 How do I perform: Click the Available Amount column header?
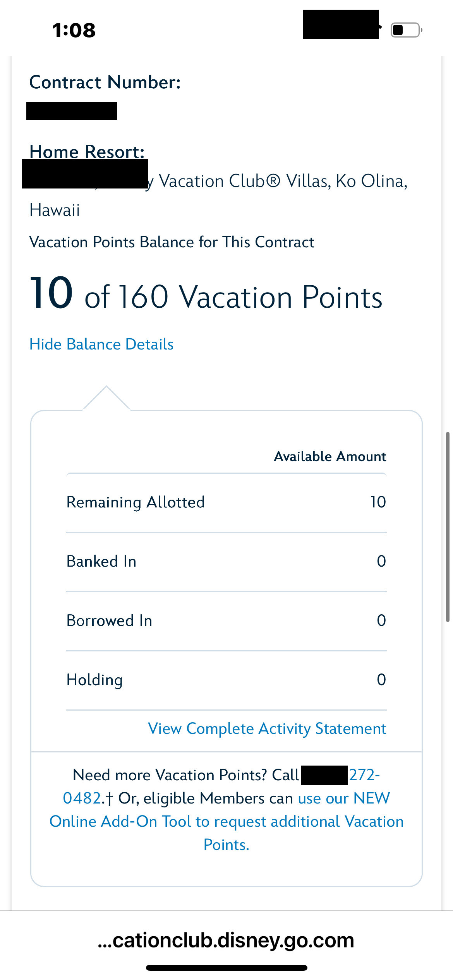click(x=330, y=457)
